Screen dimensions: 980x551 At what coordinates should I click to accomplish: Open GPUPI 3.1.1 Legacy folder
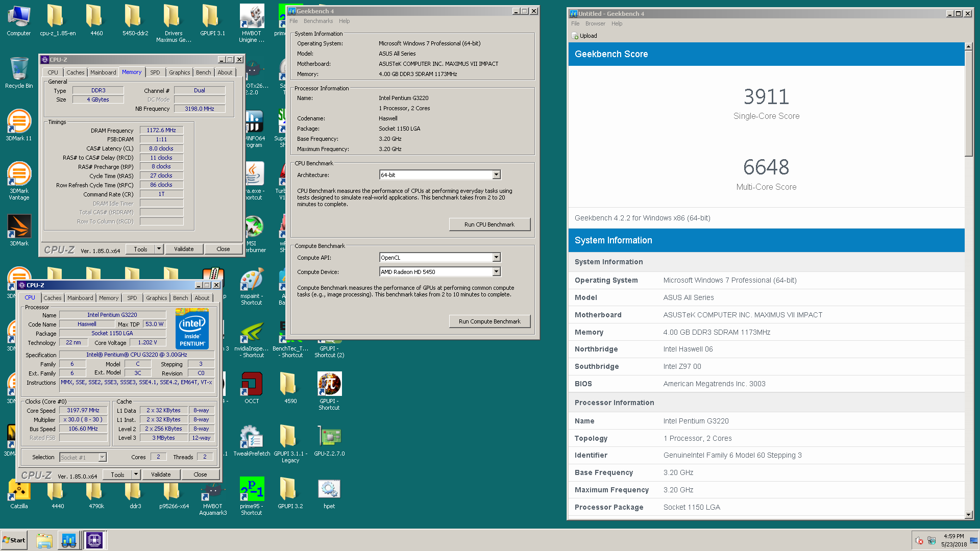click(x=290, y=444)
